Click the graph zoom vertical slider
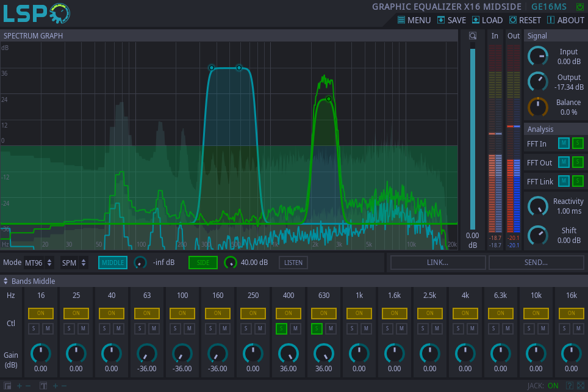 point(473,135)
